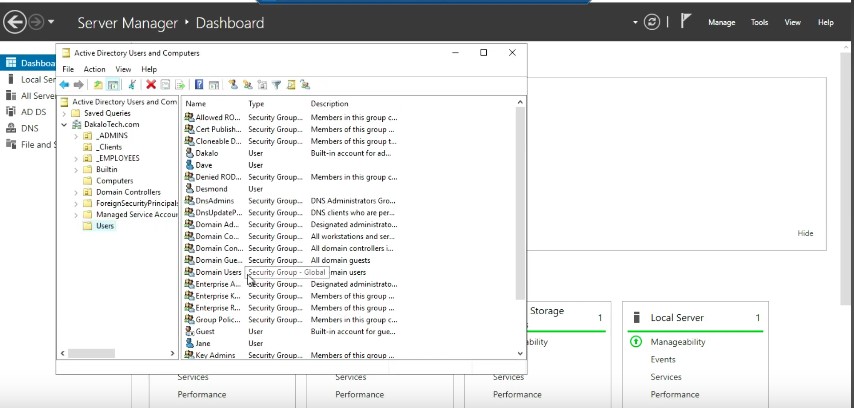
Task: Click list vertical scrollbar down arrow
Action: click(x=520, y=354)
